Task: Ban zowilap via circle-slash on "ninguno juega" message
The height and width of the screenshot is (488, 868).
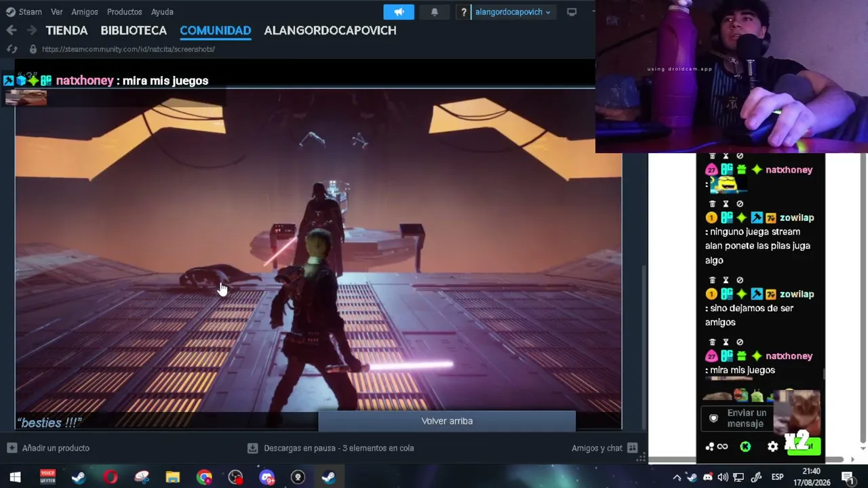Action: (x=740, y=204)
